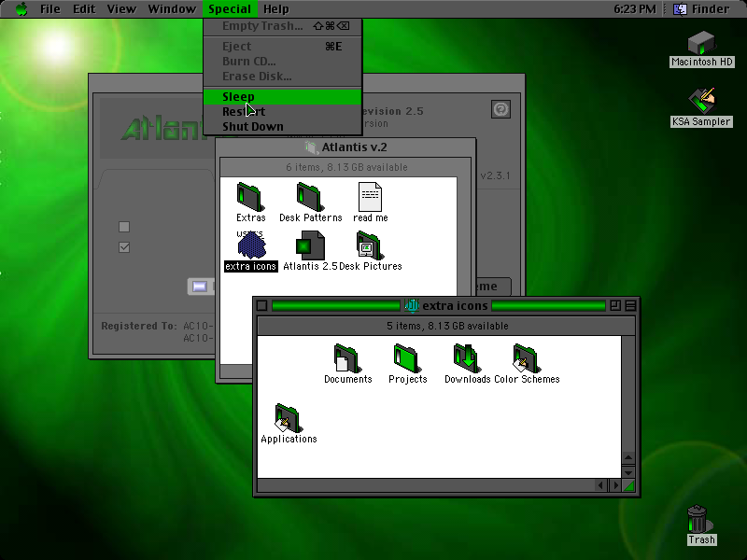Screen dimensions: 747x560
Task: Click the scroll down arrow in extra icons
Action: point(628,472)
